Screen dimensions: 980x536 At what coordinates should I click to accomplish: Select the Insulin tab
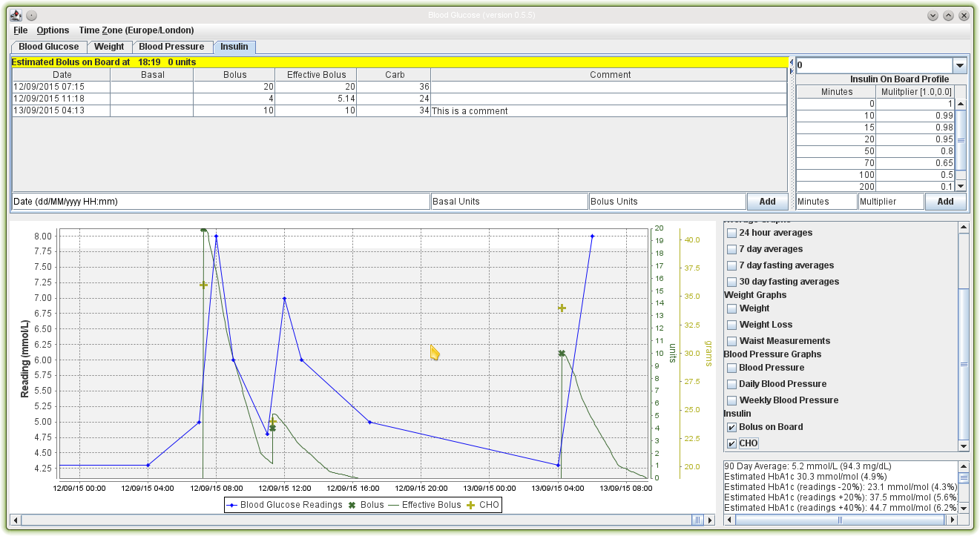pos(234,47)
